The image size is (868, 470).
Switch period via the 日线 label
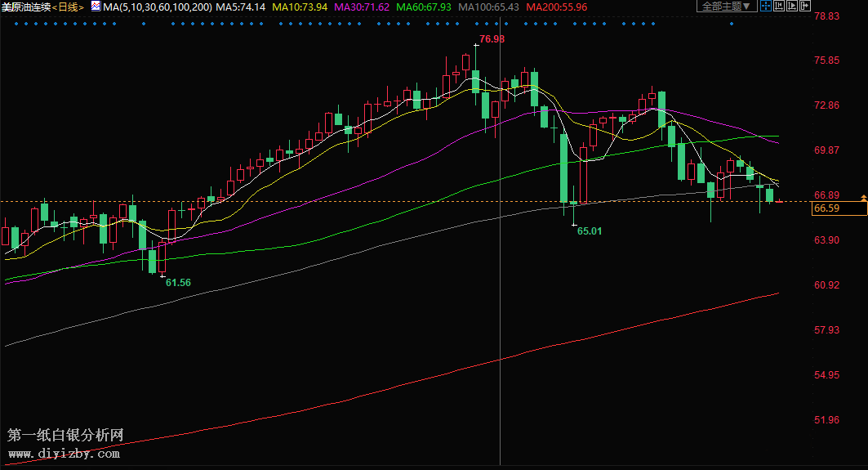pyautogui.click(x=68, y=7)
